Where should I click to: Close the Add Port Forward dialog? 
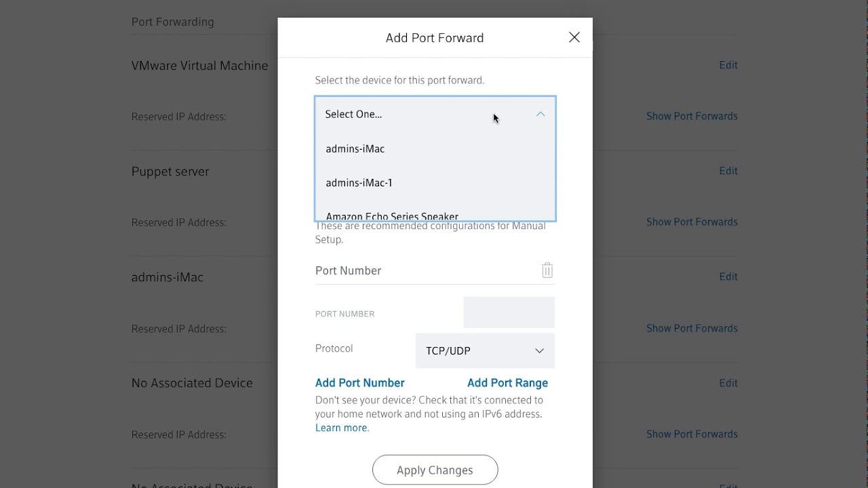pos(574,38)
